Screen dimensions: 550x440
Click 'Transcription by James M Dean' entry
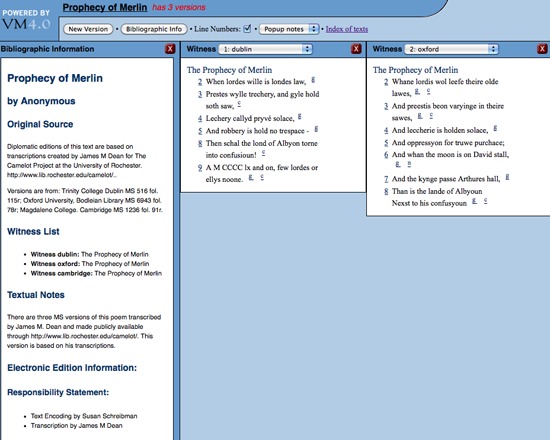[x=76, y=426]
